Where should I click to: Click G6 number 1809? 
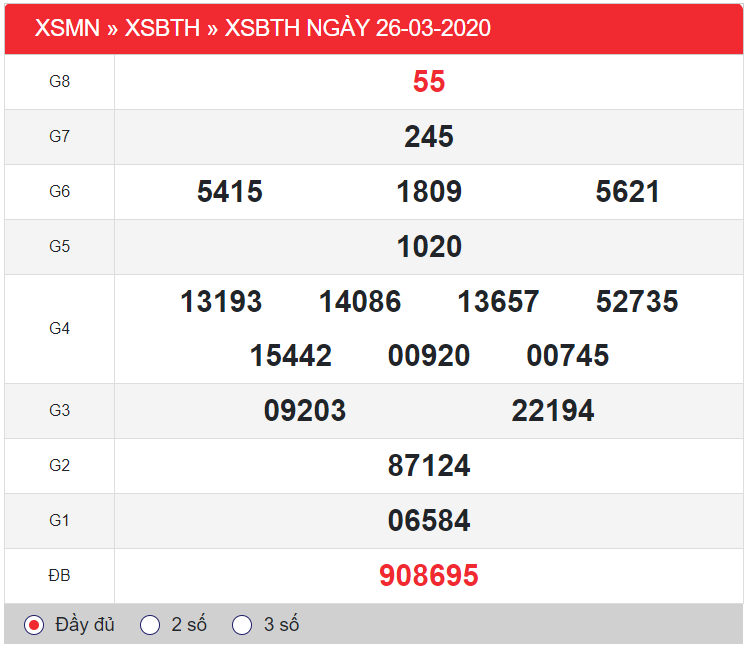tap(429, 192)
